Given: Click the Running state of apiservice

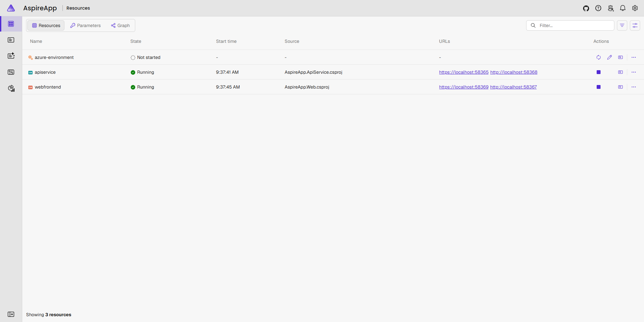Looking at the screenshot, I should pyautogui.click(x=146, y=72).
